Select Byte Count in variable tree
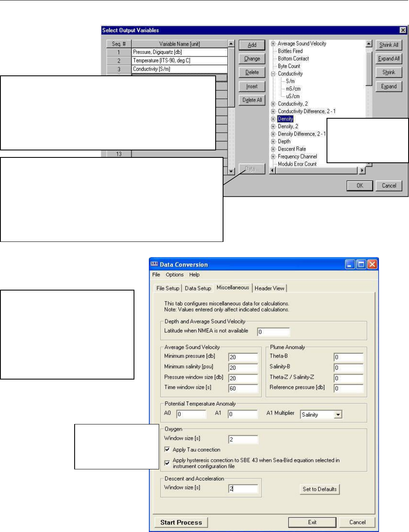 289,66
